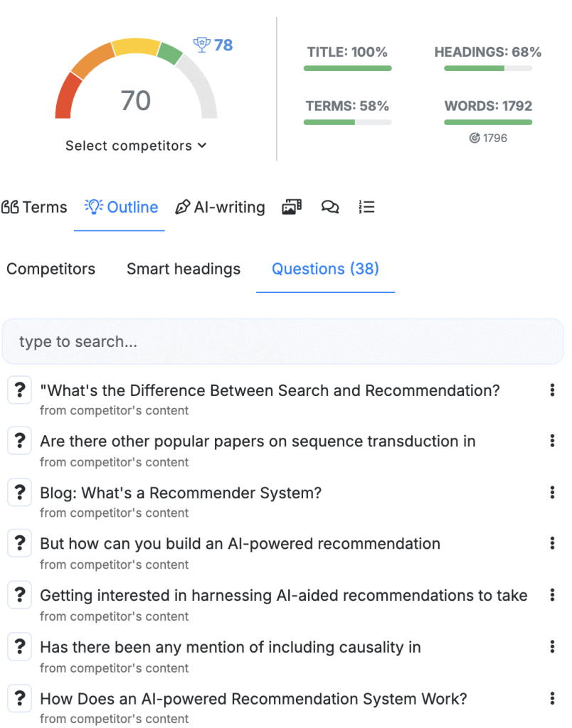Image resolution: width=572 pixels, height=728 pixels.
Task: Click the images icon tab
Action: pyautogui.click(x=292, y=207)
